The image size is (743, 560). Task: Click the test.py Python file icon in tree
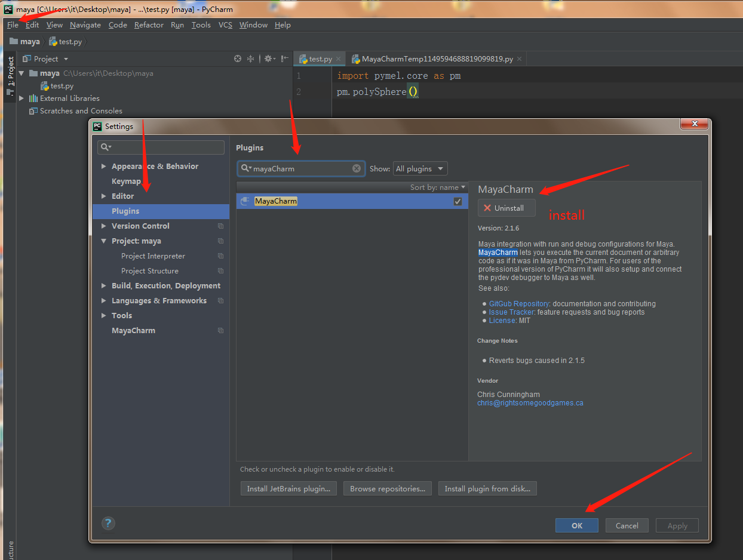pos(44,85)
